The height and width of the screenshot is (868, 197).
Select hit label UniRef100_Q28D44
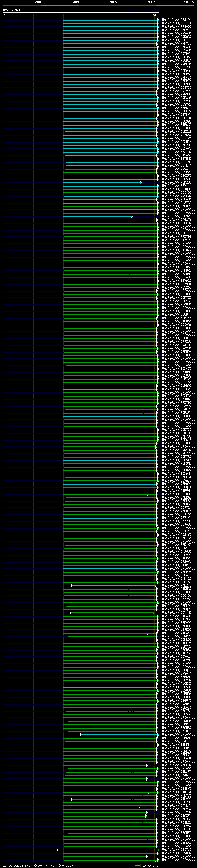point(177,314)
